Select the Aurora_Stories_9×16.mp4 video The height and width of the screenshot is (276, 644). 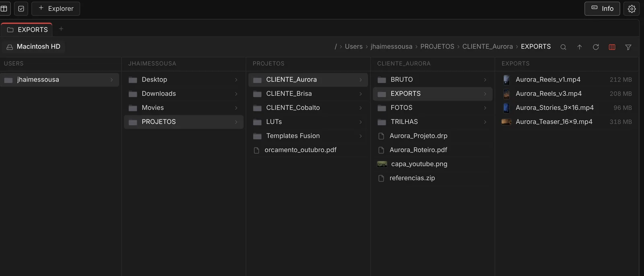tap(567, 108)
